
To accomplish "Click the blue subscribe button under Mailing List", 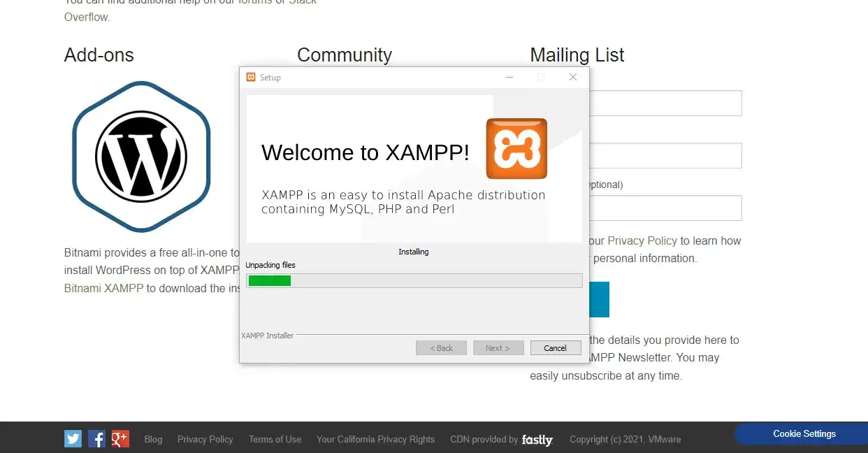I will pos(598,299).
